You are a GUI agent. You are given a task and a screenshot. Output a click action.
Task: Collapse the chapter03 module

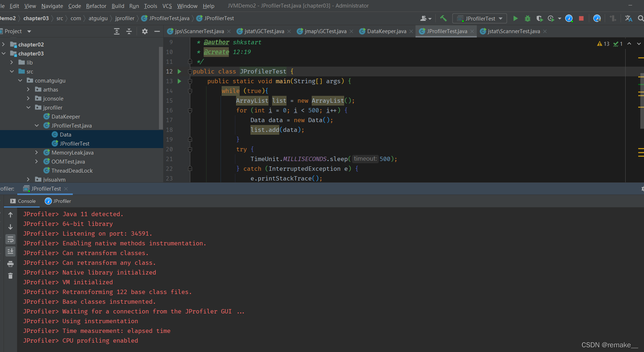3,53
